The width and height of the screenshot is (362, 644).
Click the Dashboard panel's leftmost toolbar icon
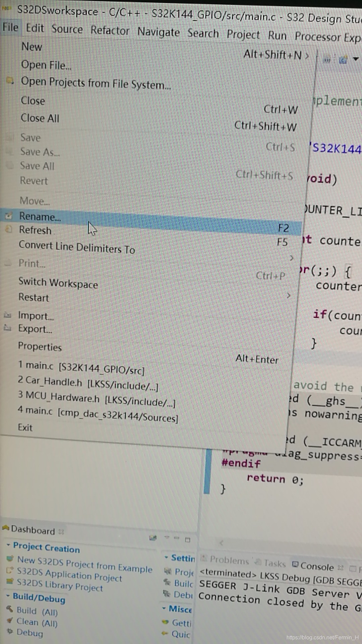click(153, 538)
